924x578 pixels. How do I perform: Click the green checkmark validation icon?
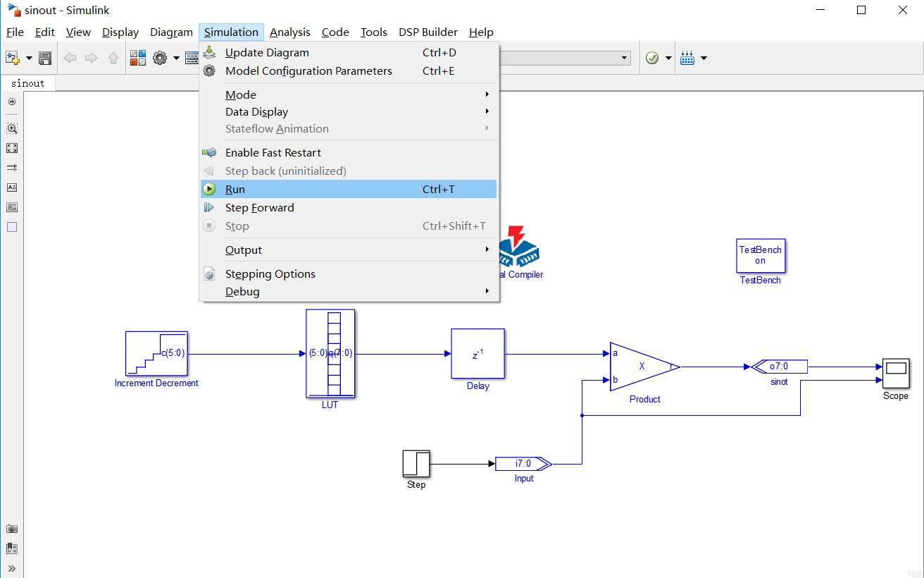[x=652, y=57]
